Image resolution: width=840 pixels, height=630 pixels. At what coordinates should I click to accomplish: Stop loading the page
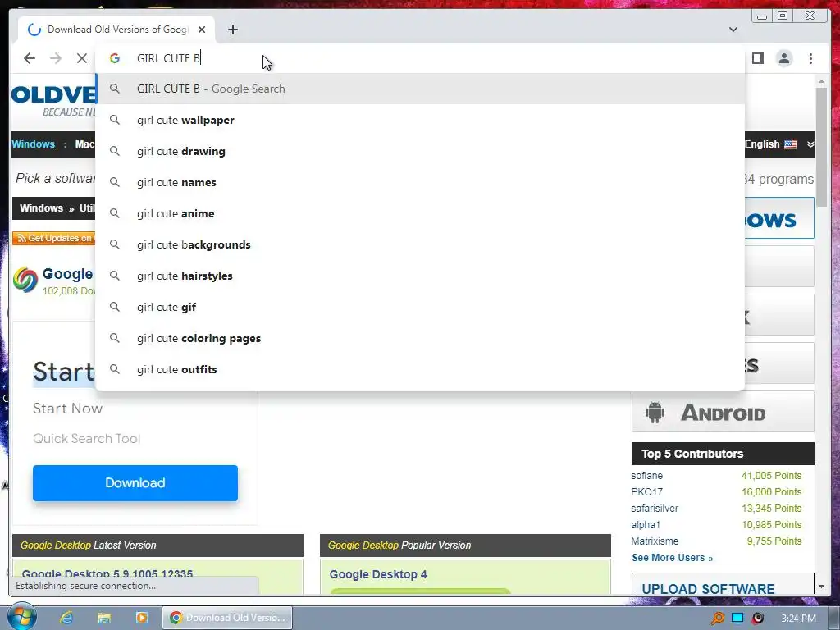tap(81, 58)
